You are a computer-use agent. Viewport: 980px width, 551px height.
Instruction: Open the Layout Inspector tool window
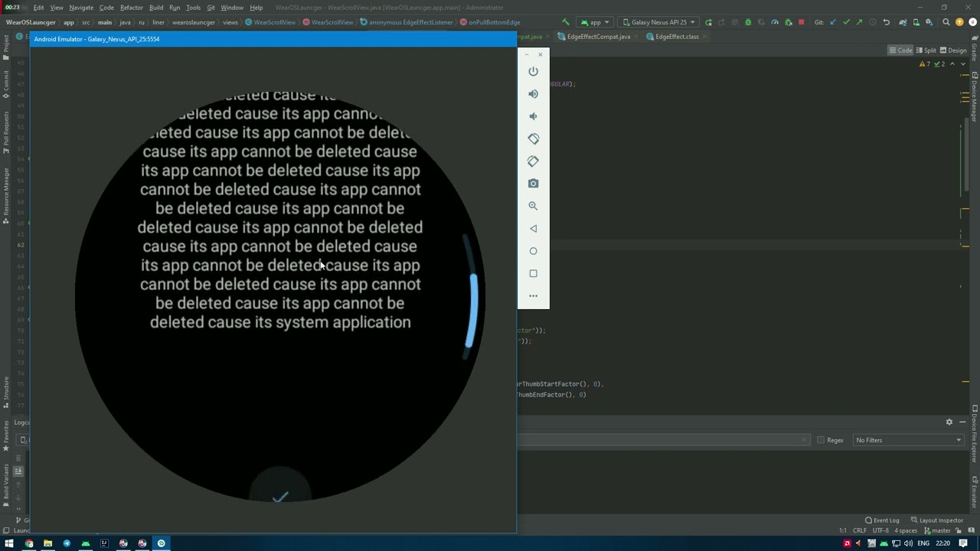click(937, 520)
